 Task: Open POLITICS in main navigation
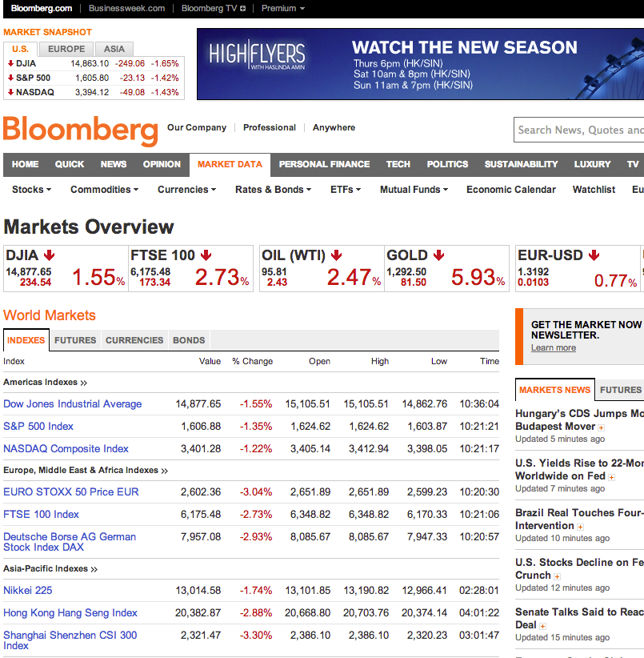pyautogui.click(x=447, y=165)
